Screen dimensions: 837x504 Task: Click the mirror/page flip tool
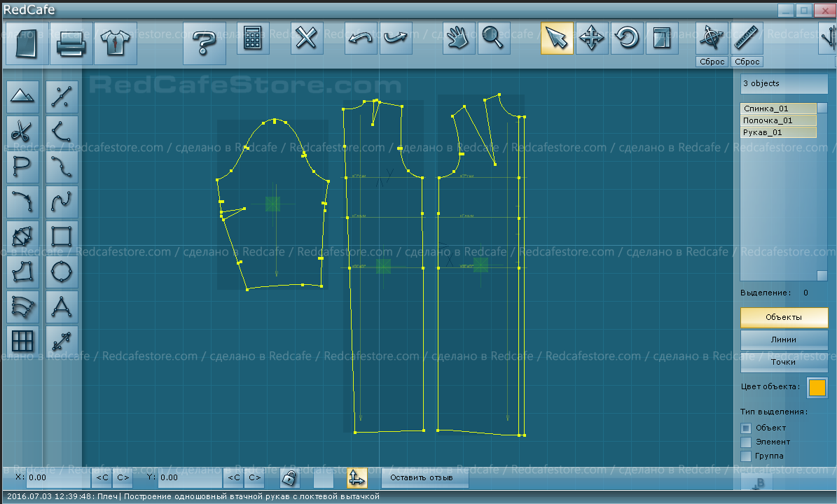coord(662,38)
